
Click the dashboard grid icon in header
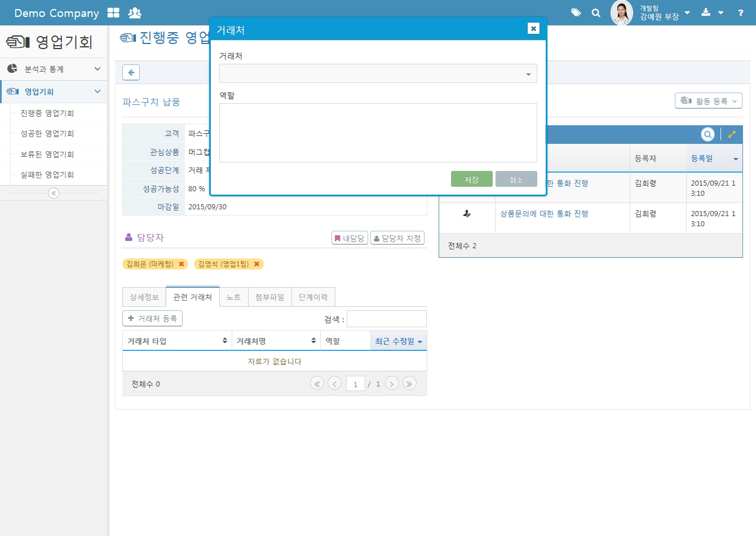[x=113, y=12]
